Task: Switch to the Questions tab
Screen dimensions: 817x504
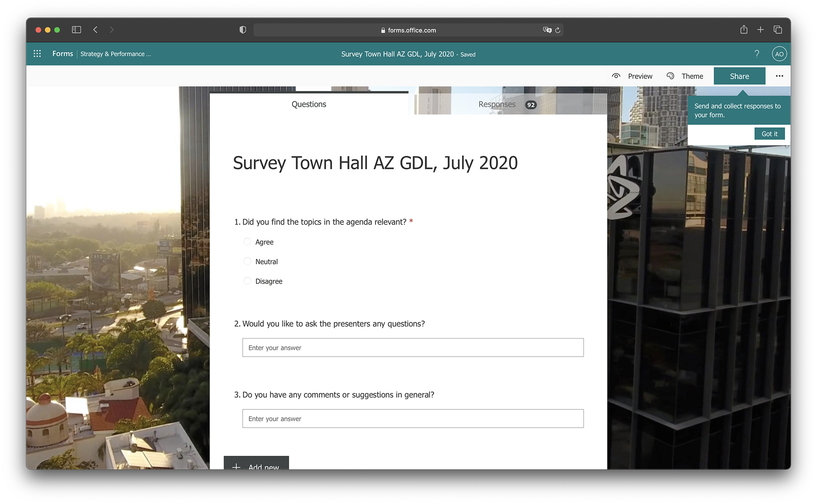Action: 309,104
